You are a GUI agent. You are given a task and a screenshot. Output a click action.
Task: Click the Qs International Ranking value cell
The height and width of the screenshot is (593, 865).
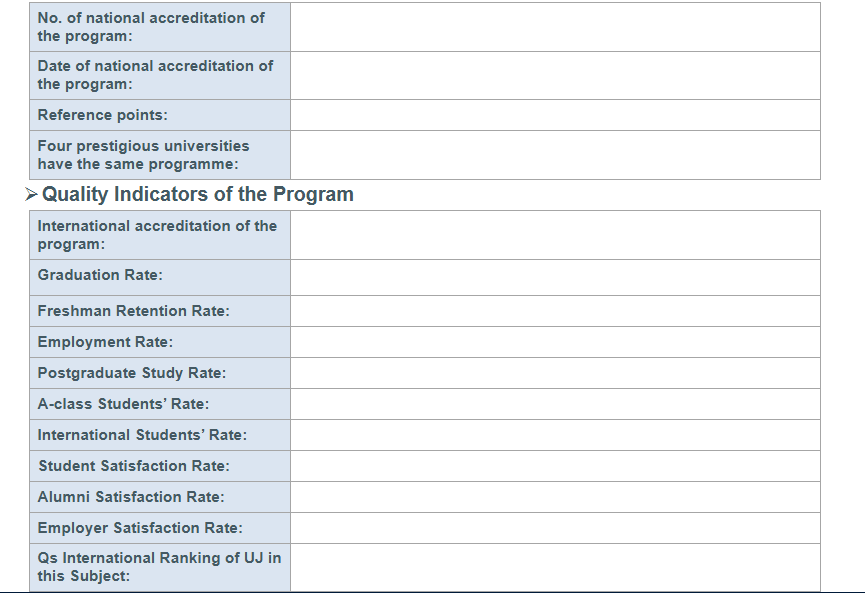click(x=555, y=567)
